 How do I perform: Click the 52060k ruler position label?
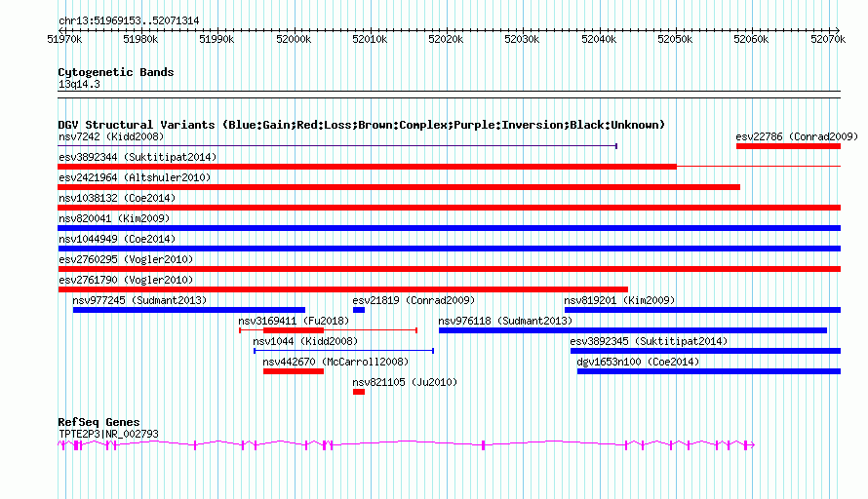[x=751, y=40]
